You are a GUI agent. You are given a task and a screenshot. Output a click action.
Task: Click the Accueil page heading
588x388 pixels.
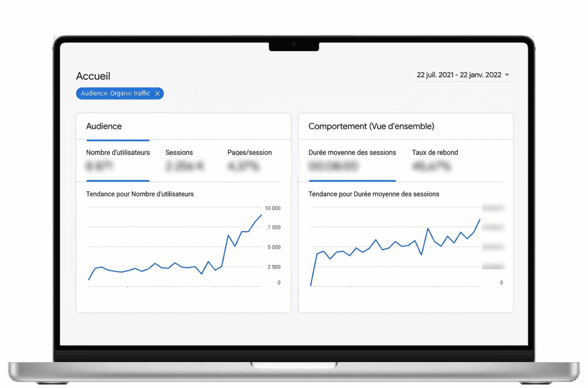[x=93, y=76]
